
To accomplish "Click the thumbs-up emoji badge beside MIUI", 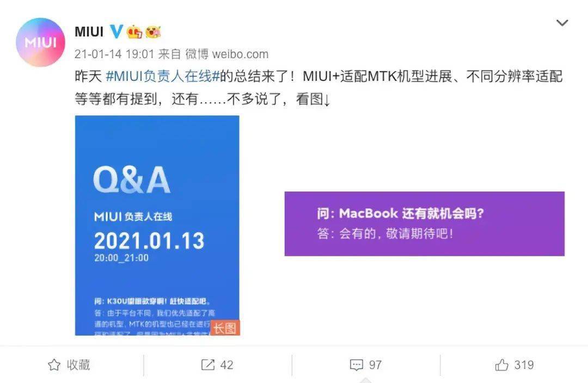I will 134,32.
